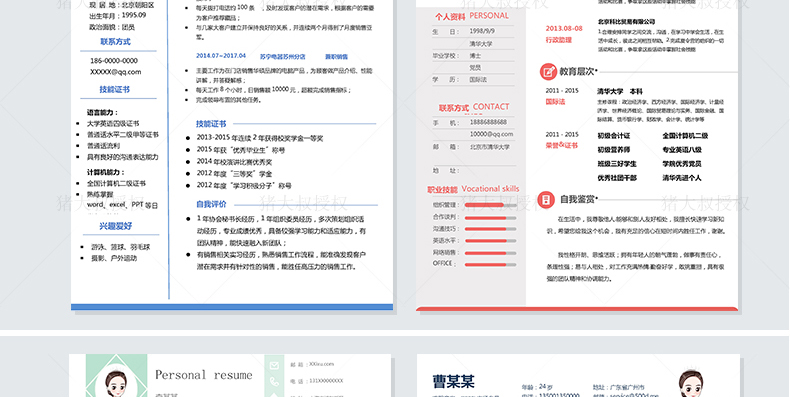Click the OFFICE skill bar
This screenshot has width=790, height=397.
pyautogui.click(x=490, y=264)
